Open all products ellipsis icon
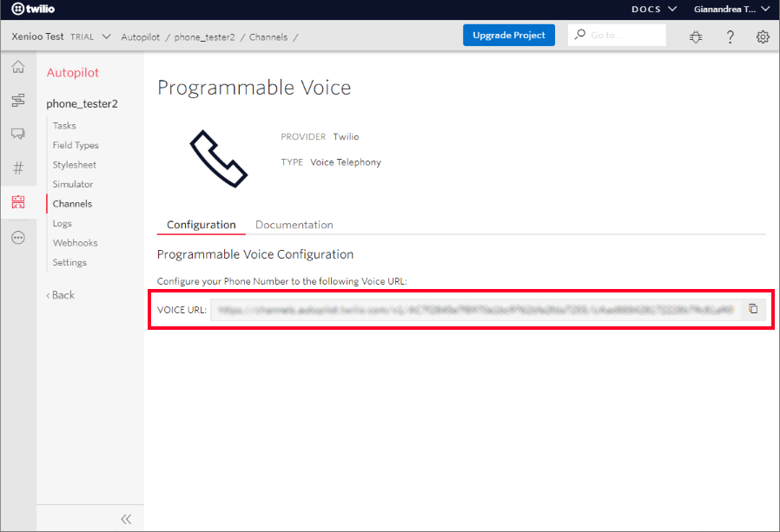780x532 pixels. click(x=18, y=238)
